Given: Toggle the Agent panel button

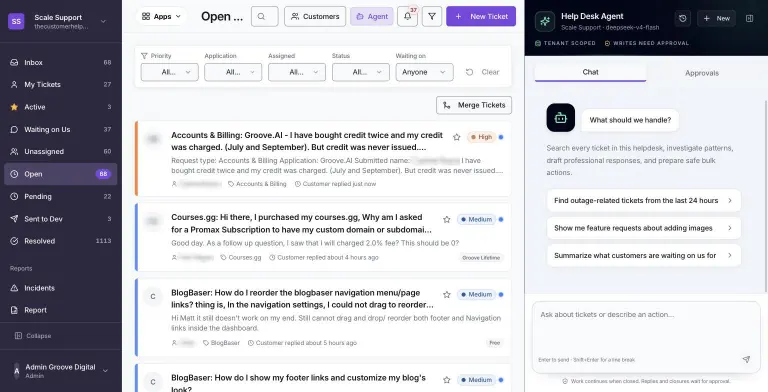Looking at the screenshot, I should click(372, 17).
